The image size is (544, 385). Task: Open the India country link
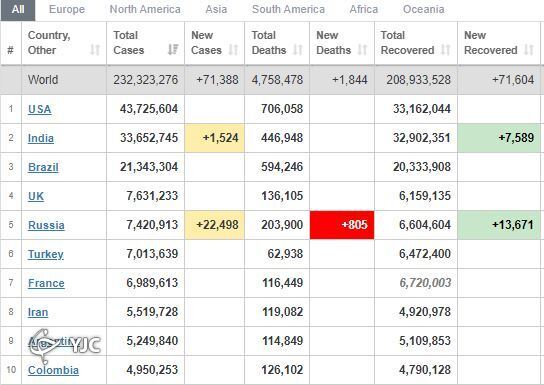point(41,138)
